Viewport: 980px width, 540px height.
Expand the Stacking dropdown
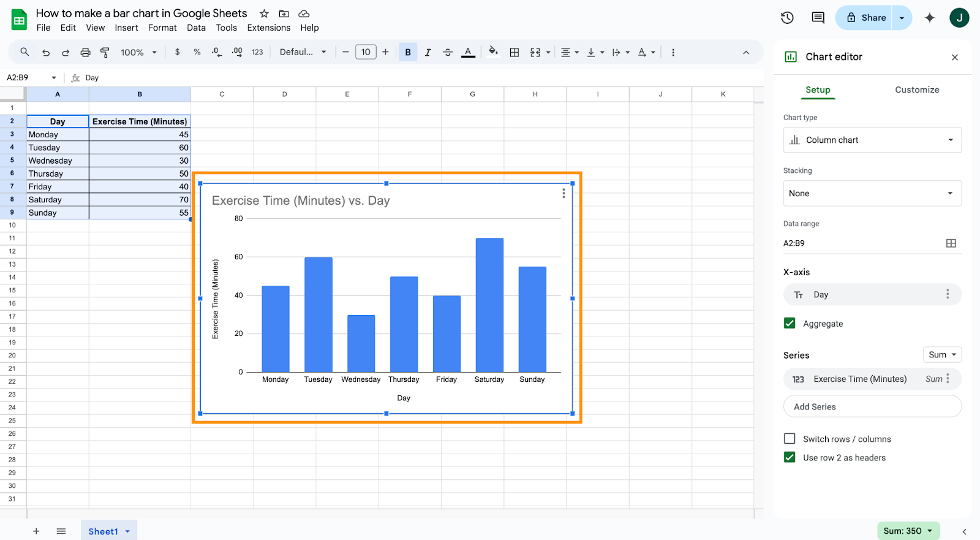point(872,193)
